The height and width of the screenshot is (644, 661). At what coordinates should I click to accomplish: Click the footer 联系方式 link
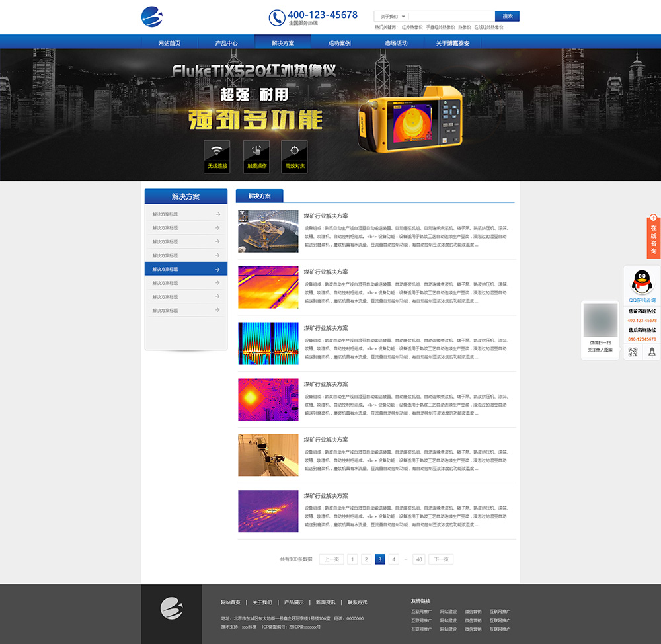(x=357, y=602)
